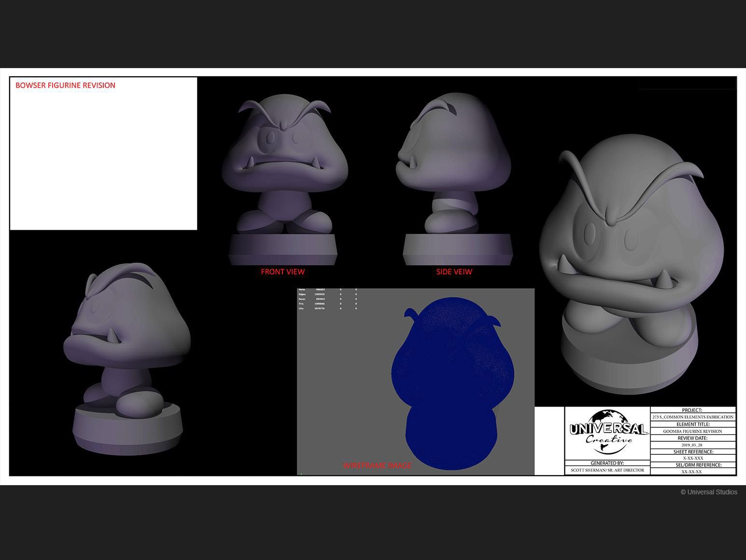Viewport: 746px width, 560px height.
Task: Click the 'SHEET REFERENCE:' header cell
Action: tap(693, 452)
